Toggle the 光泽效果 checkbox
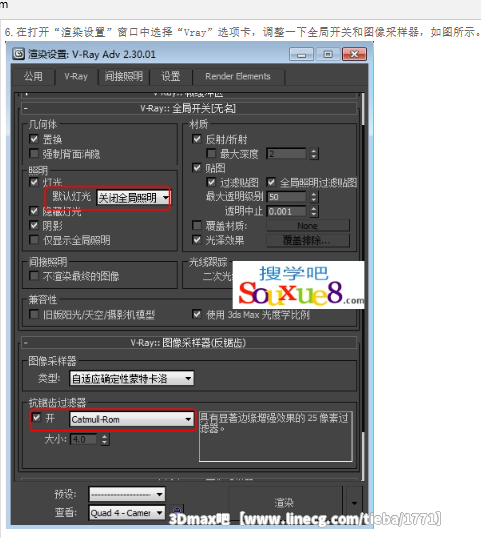Screen dimensions: 481x538 (197, 240)
